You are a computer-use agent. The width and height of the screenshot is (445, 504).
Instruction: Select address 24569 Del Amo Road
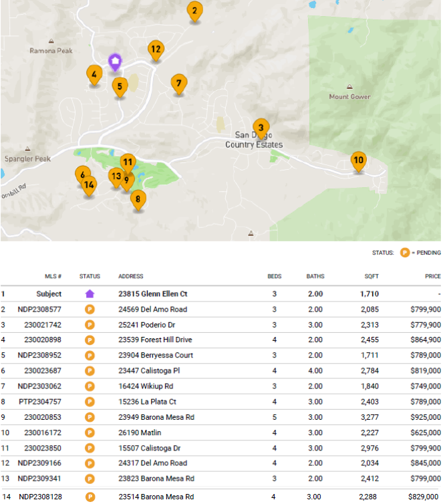pyautogui.click(x=152, y=309)
